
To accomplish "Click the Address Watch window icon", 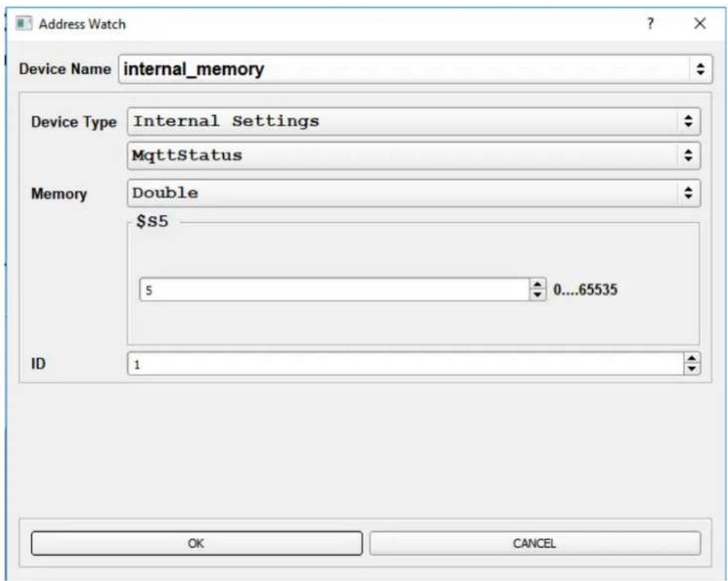I will [x=24, y=23].
